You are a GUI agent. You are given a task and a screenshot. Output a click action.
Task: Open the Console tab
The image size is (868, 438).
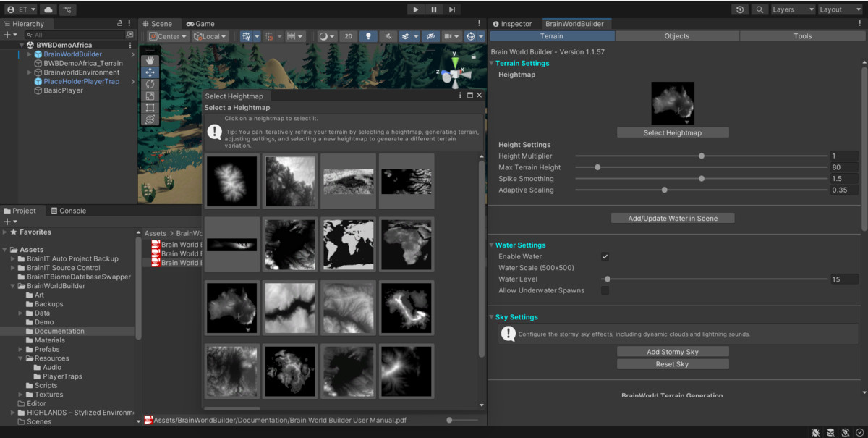[67, 211]
